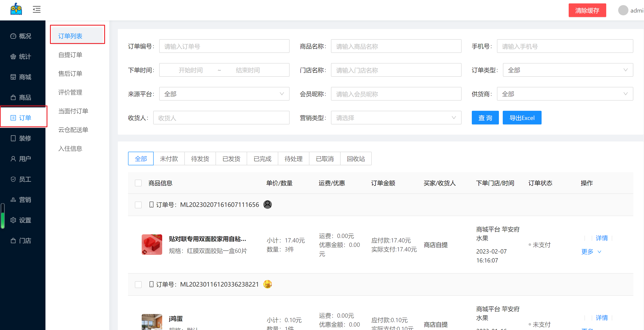644x330 pixels.
Task: Click the bird logo icon
Action: coord(16,9)
